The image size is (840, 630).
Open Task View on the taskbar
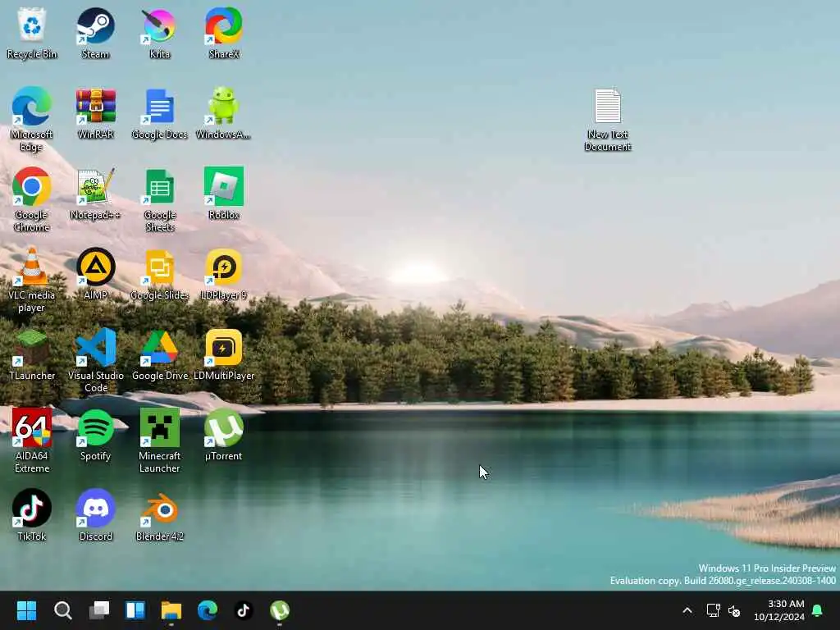pyautogui.click(x=99, y=610)
